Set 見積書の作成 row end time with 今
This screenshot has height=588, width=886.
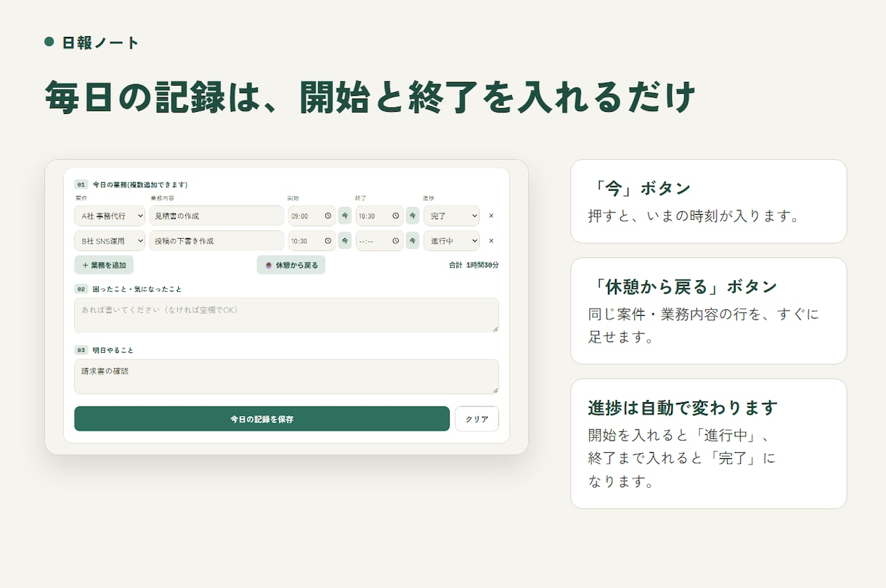point(412,216)
